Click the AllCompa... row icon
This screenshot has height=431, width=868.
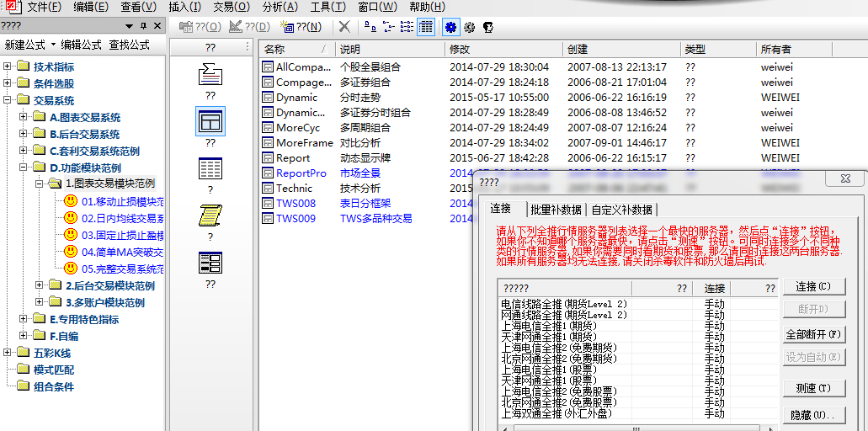pyautogui.click(x=268, y=67)
